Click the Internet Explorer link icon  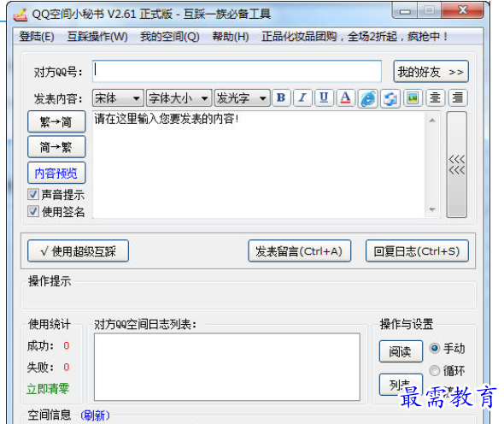point(368,98)
